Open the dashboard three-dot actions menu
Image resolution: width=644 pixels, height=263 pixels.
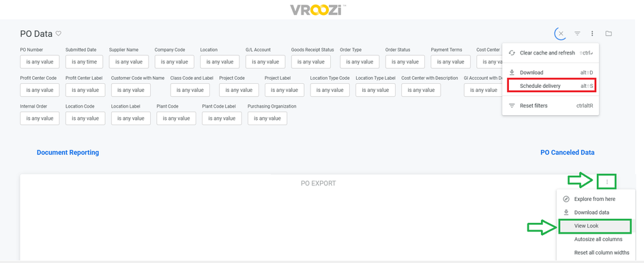tap(592, 33)
